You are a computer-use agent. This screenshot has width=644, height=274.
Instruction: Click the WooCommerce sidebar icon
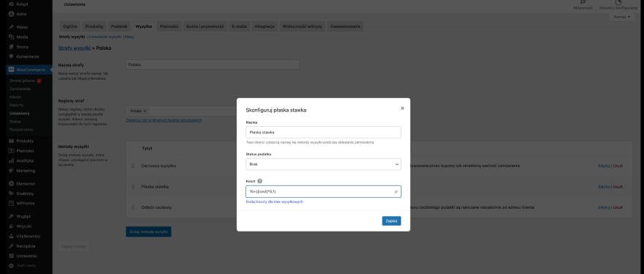tap(12, 70)
